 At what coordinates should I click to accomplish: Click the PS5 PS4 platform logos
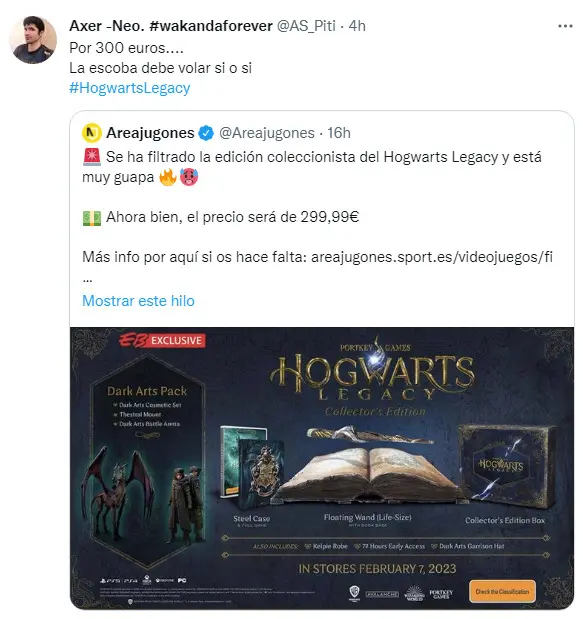pos(119,581)
